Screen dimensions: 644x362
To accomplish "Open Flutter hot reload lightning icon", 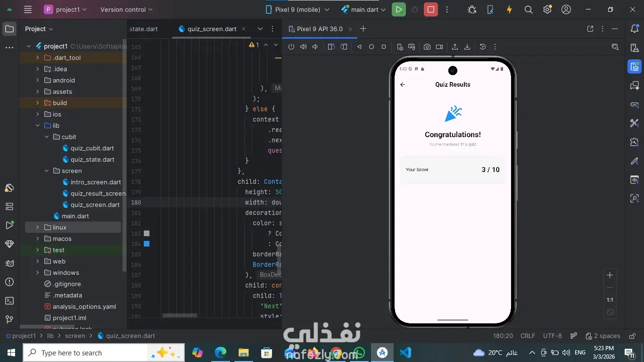I will pos(509,9).
